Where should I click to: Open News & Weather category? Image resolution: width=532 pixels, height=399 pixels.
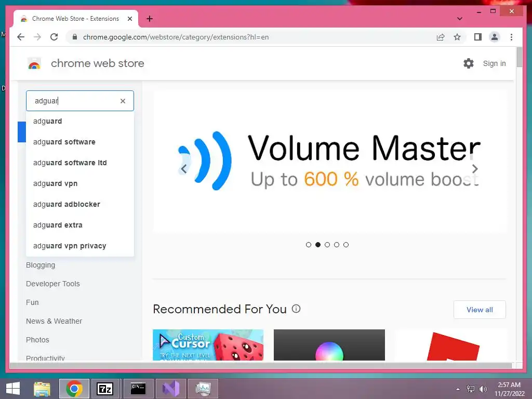click(x=54, y=321)
